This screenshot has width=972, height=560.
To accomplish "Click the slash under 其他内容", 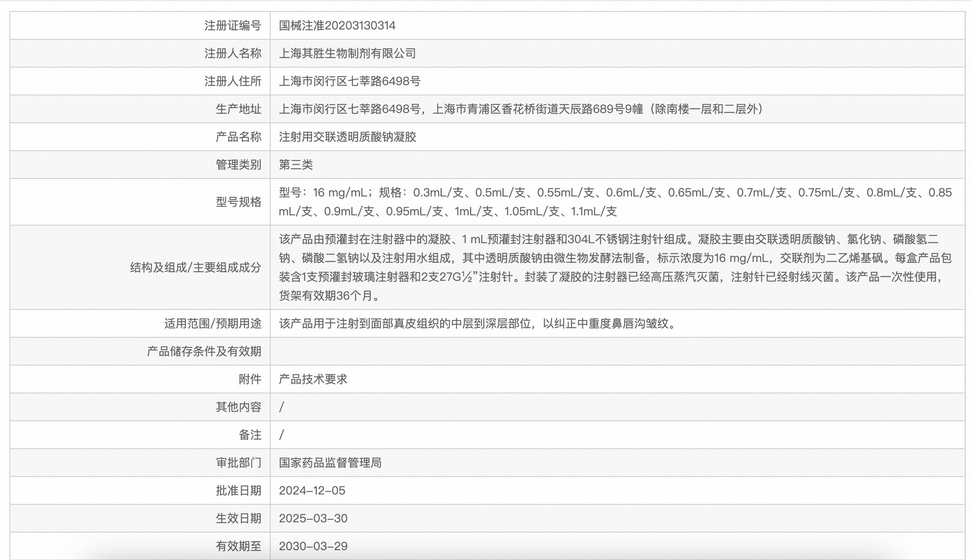I will [281, 407].
